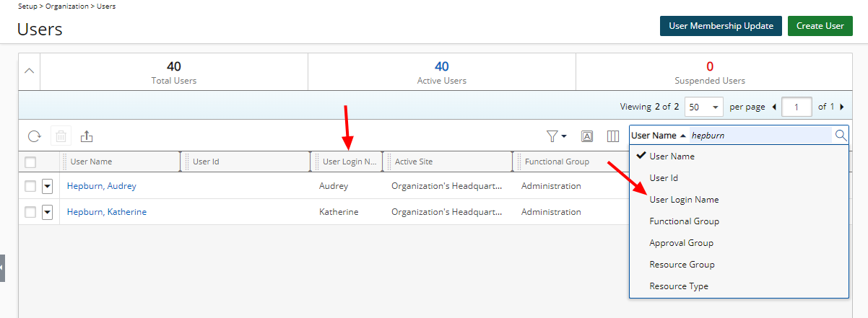Expand the hidden left side panel

(2, 268)
